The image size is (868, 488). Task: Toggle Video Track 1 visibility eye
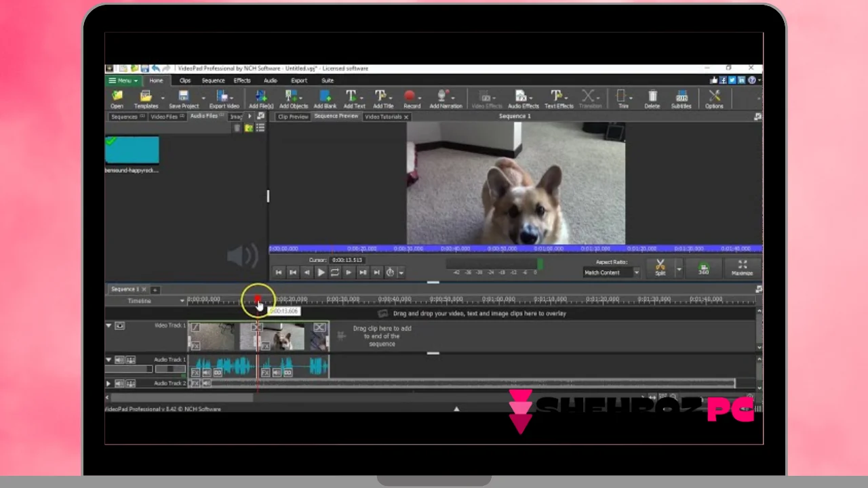point(119,326)
